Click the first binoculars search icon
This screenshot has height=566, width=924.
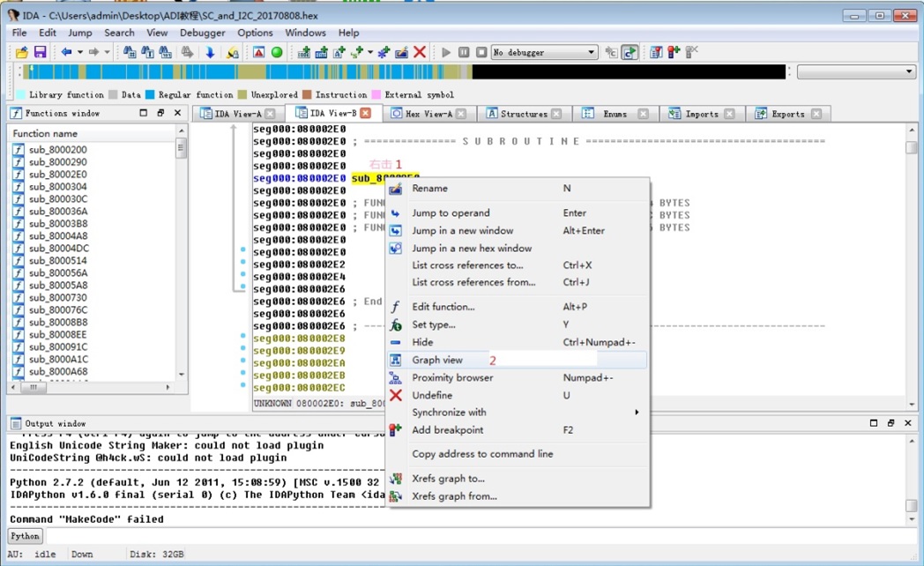tap(129, 52)
